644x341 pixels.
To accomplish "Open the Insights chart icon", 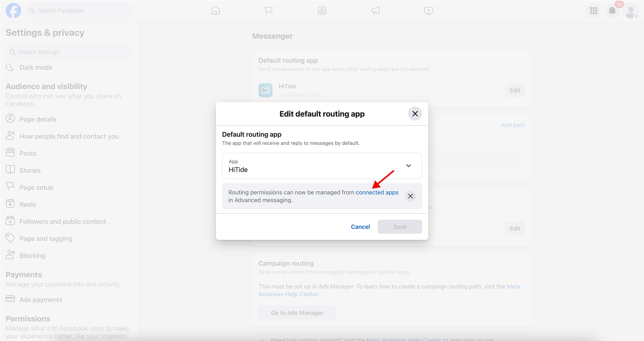I will (x=322, y=11).
